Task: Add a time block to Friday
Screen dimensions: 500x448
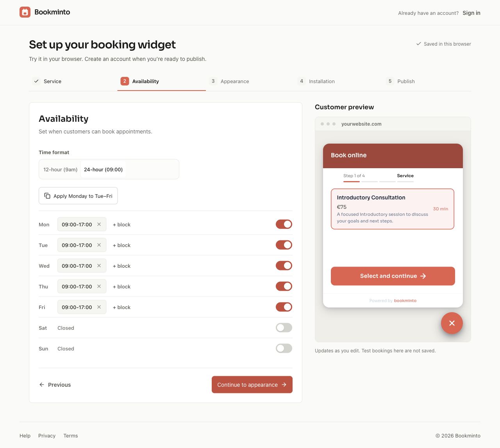Action: click(121, 307)
